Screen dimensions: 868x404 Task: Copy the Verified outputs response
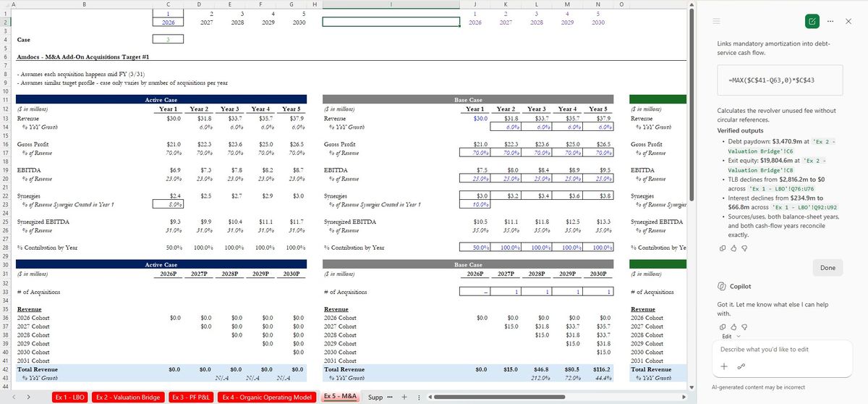pos(721,248)
